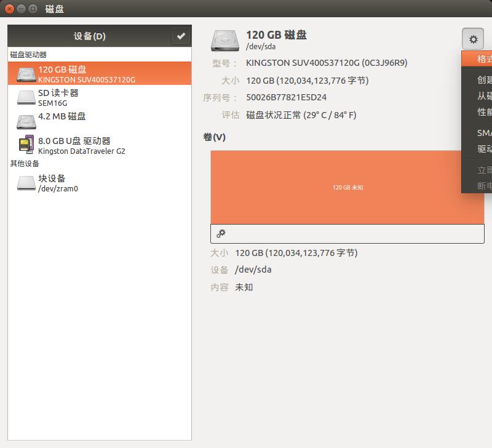Click the 内容 value 未知
Image resolution: width=492 pixels, height=448 pixels.
244,287
